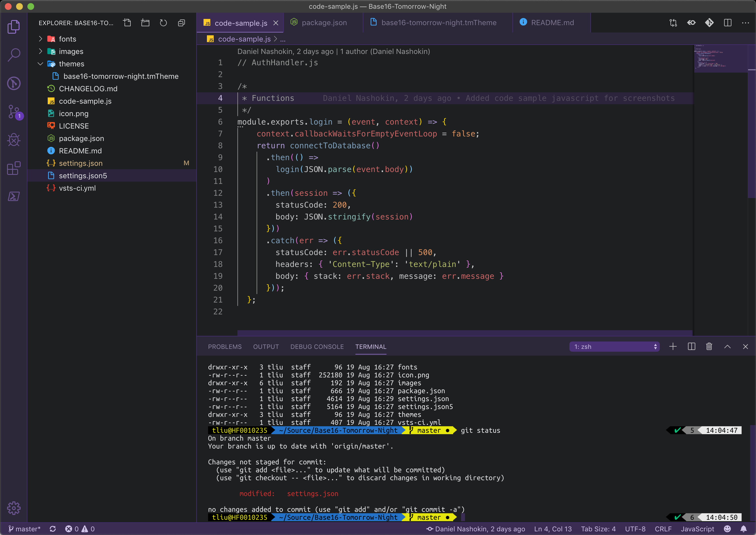Toggle notifications bell in status bar
This screenshot has width=756, height=535.
pyautogui.click(x=744, y=529)
